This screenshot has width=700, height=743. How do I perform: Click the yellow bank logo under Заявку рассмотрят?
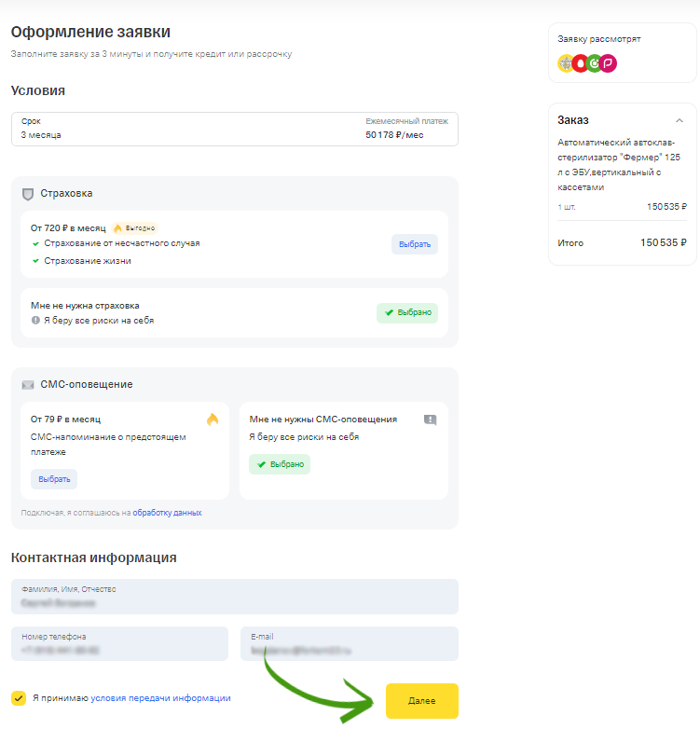[x=566, y=63]
